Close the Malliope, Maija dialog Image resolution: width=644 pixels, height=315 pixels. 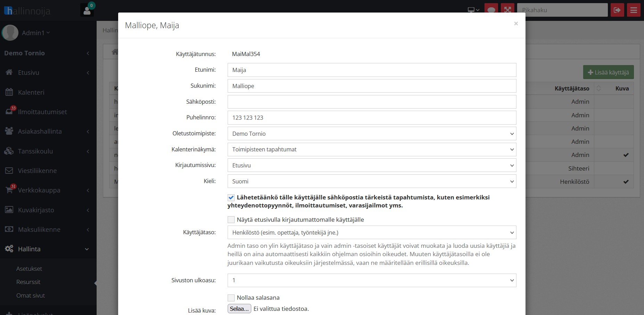516,24
